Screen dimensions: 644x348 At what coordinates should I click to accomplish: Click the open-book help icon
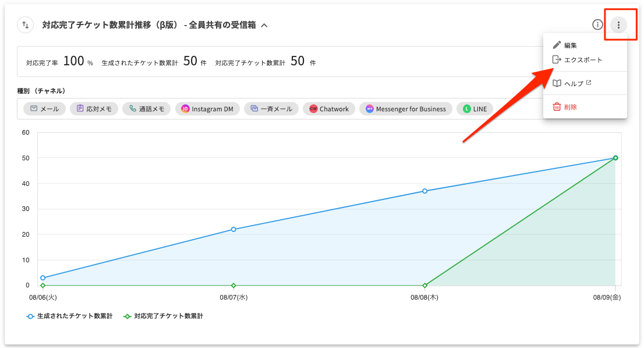pos(557,84)
